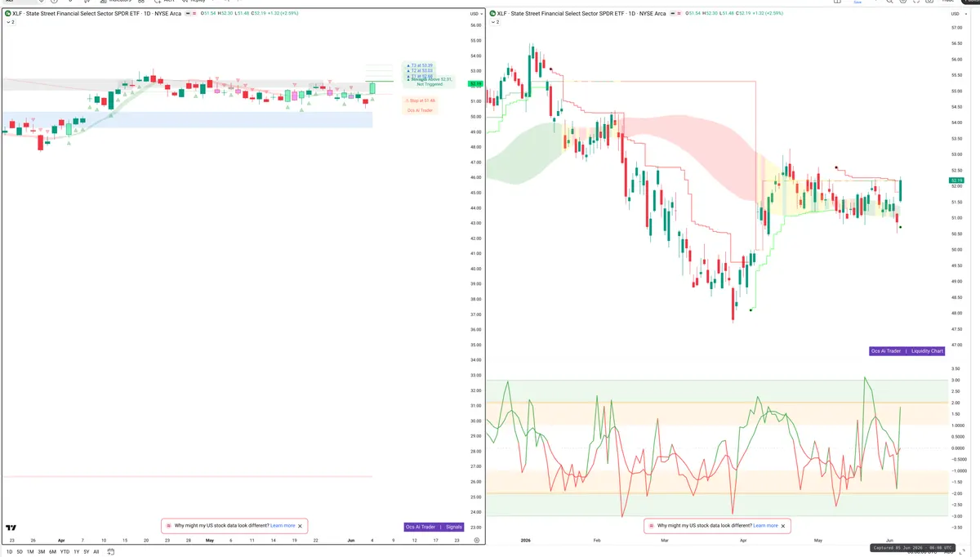The width and height of the screenshot is (980, 557).
Task: Select the 1M time range
Action: coord(30,552)
